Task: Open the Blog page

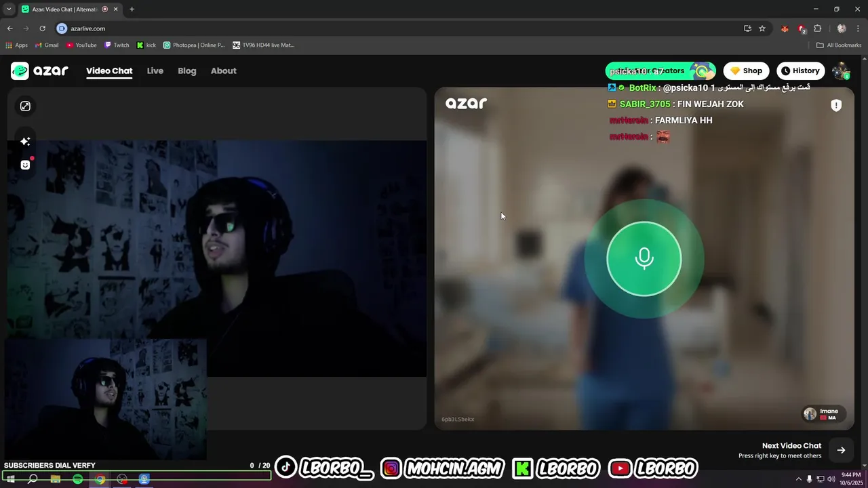Action: [187, 70]
